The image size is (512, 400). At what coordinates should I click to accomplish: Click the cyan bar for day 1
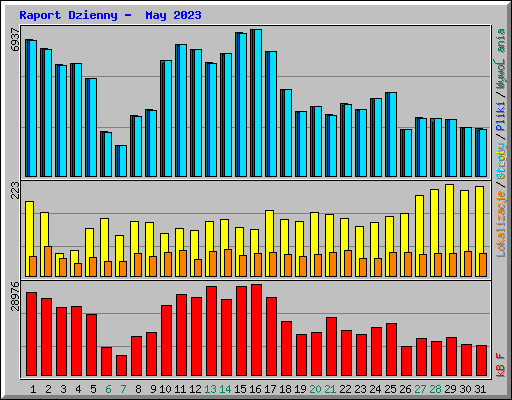point(31,108)
